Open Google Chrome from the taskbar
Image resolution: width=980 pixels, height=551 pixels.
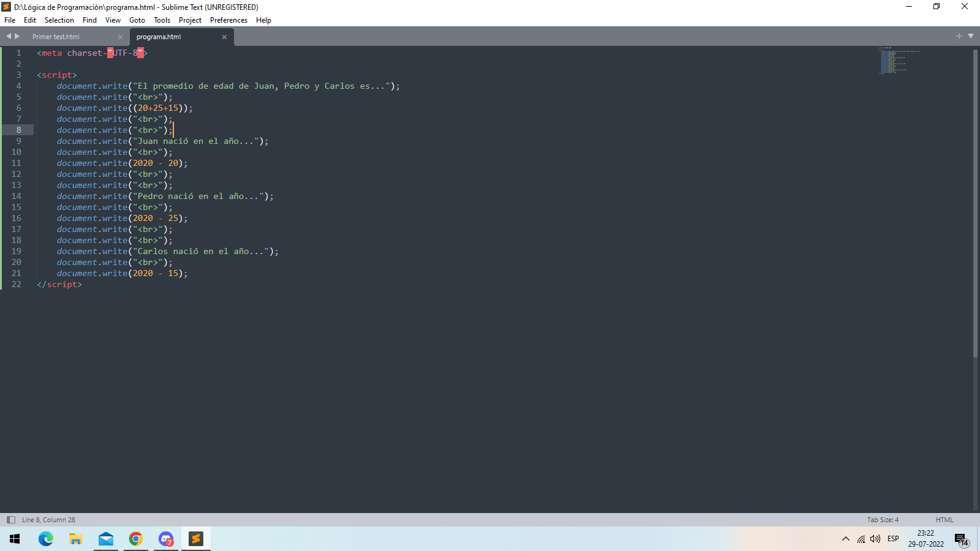click(x=136, y=539)
